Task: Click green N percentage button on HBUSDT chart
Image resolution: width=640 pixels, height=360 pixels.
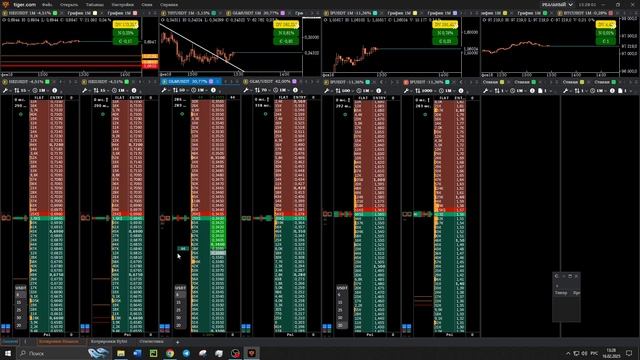Action: click(126, 33)
